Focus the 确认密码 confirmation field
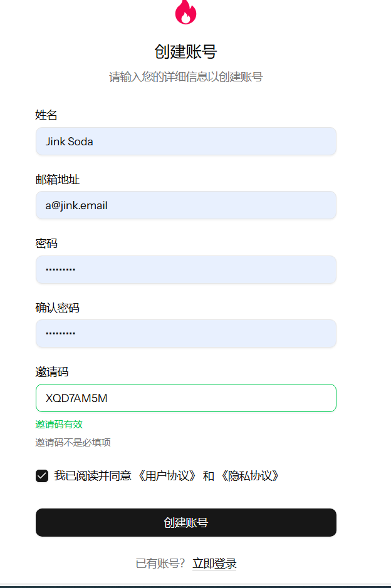The image size is (391, 588). tap(185, 333)
